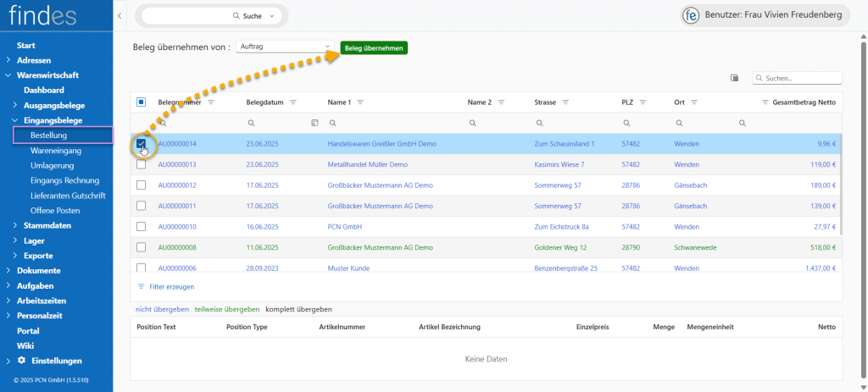The height and width of the screenshot is (392, 868).
Task: Click the Einstellungen gear icon in the sidebar
Action: click(22, 361)
